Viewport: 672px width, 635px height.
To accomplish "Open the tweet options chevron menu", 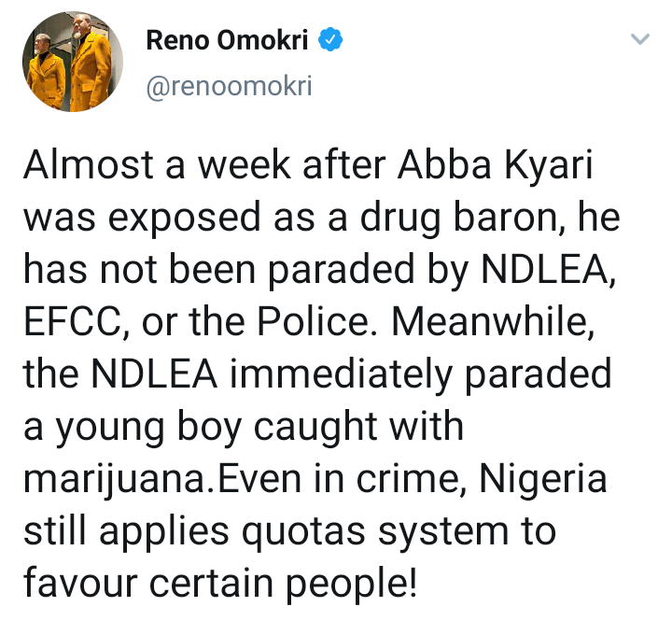I will [639, 40].
